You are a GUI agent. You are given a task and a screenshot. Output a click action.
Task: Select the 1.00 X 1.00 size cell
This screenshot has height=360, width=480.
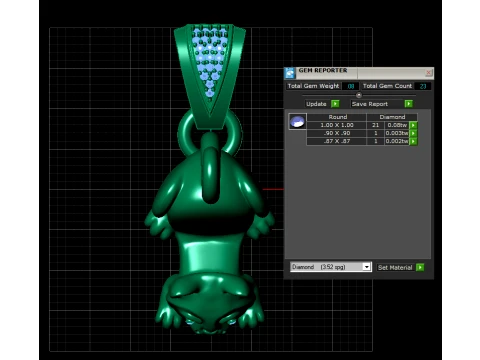[x=337, y=125]
